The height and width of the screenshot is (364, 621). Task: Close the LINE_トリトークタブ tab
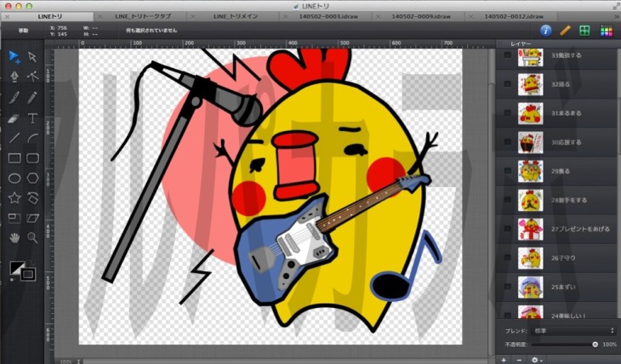pos(100,17)
